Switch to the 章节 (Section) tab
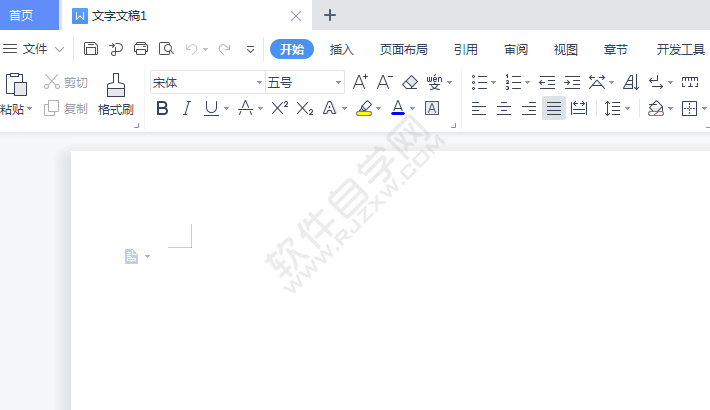710x410 pixels. (x=615, y=49)
